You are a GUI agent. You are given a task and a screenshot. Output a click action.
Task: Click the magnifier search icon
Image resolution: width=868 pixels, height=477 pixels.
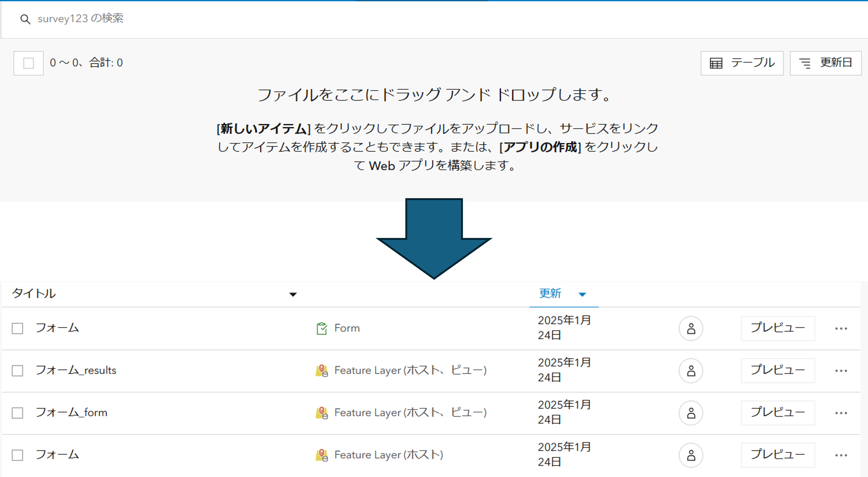tap(25, 19)
